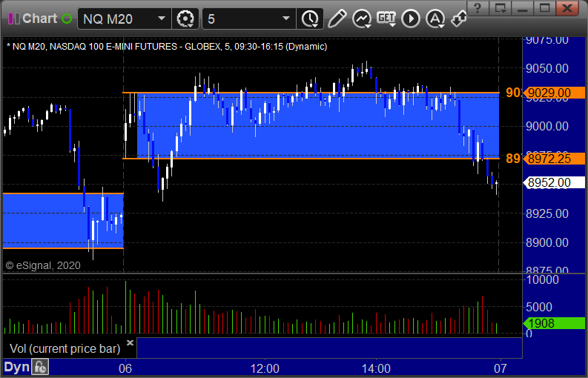Expand the interval 5 dropdown arrow
This screenshot has height=378, width=588.
click(x=286, y=19)
